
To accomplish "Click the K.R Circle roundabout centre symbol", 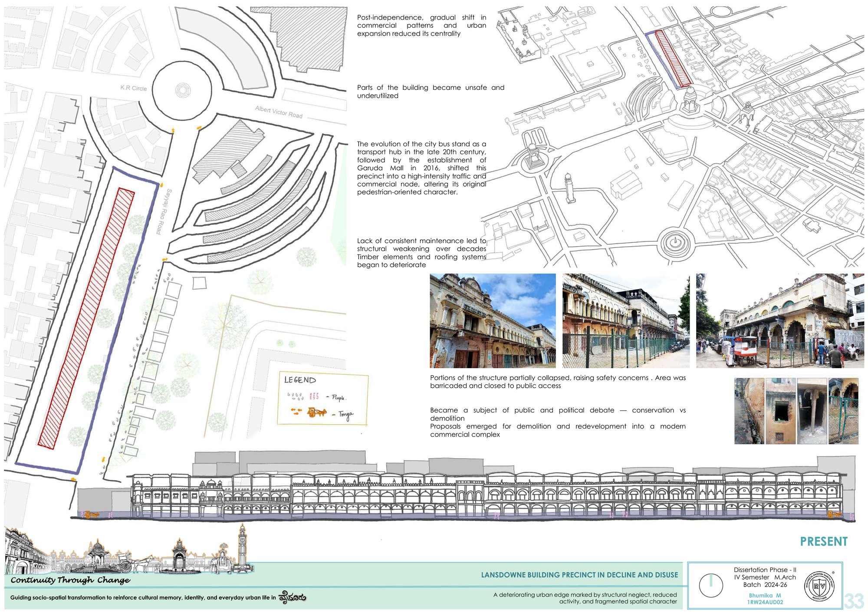I will click(x=183, y=91).
